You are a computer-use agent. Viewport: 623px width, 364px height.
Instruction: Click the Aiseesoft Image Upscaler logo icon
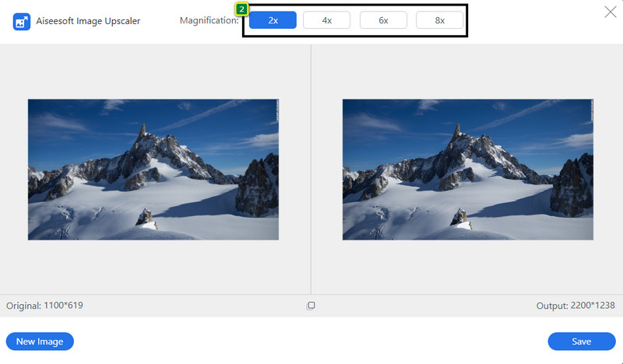tap(22, 21)
